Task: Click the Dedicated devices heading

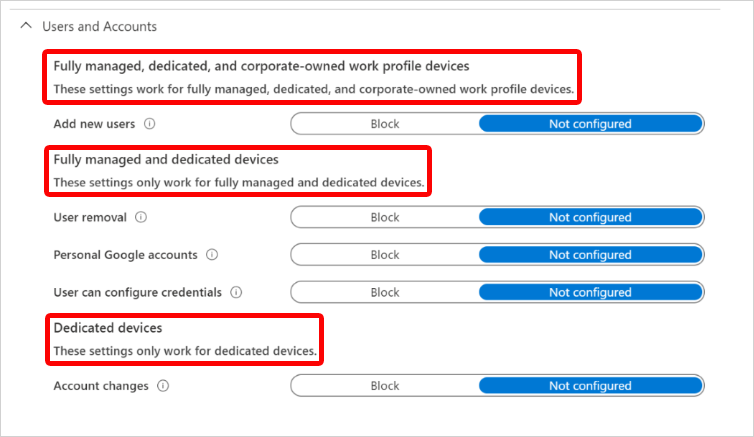Action: click(107, 328)
